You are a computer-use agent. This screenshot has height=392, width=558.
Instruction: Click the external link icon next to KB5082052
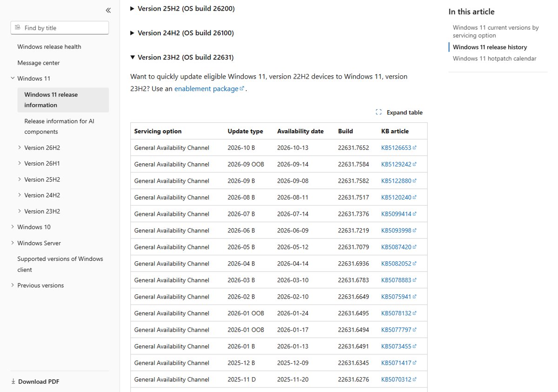(414, 263)
